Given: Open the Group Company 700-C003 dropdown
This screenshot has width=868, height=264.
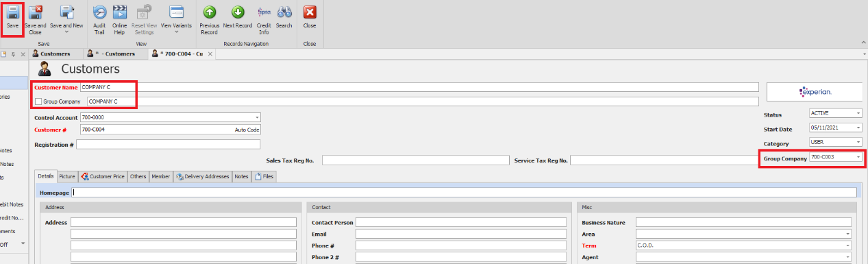Looking at the screenshot, I should point(858,158).
